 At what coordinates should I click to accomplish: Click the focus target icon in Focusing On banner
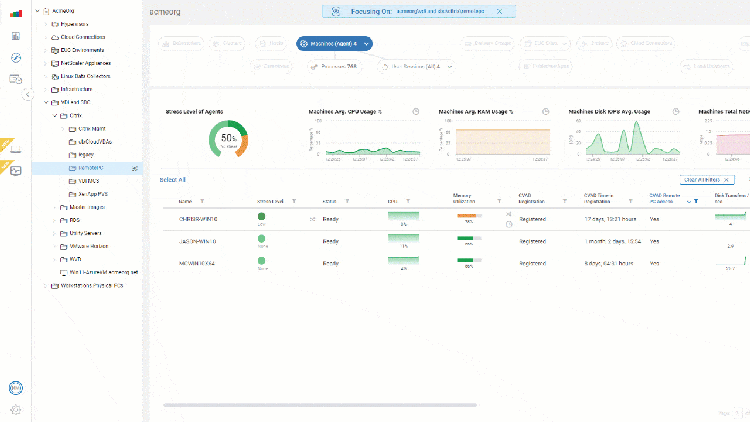pyautogui.click(x=336, y=11)
